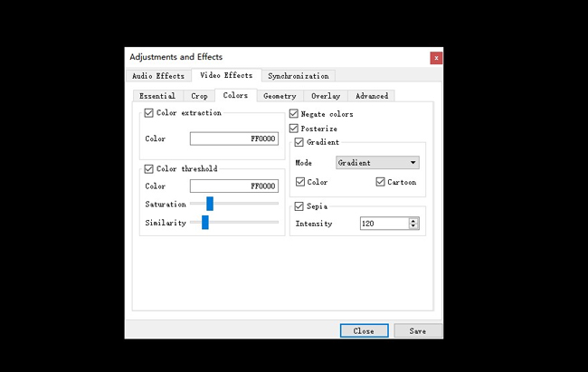
Task: Open the Video Effects tab
Action: [226, 75]
